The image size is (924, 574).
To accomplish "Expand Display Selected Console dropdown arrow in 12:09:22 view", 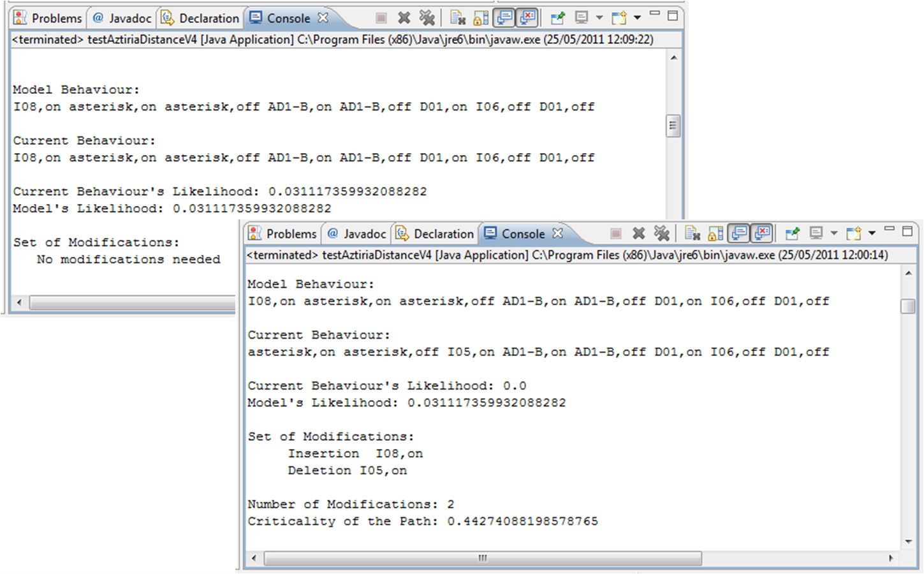I will click(599, 18).
